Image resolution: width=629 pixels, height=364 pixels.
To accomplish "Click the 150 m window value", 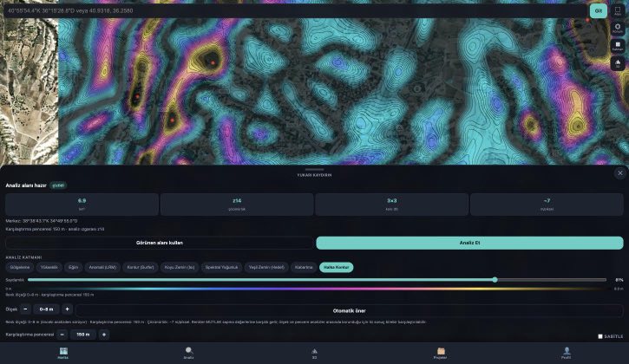I will coord(83,335).
